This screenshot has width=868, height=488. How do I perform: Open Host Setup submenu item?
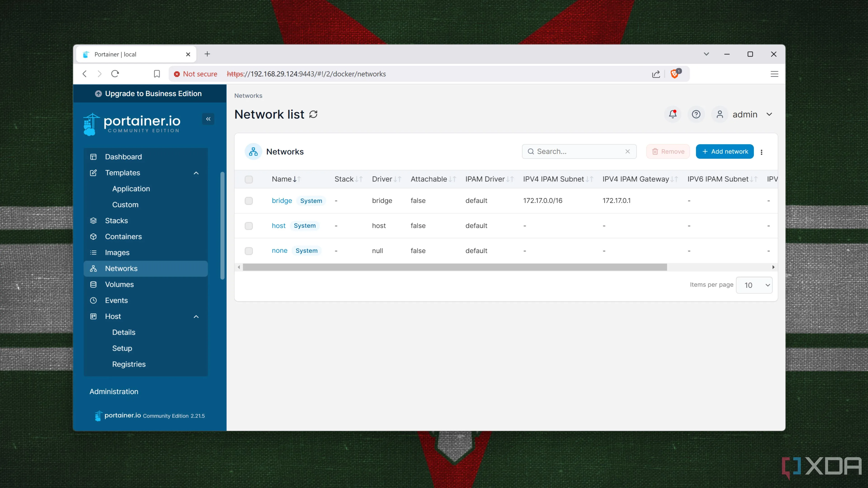coord(122,348)
